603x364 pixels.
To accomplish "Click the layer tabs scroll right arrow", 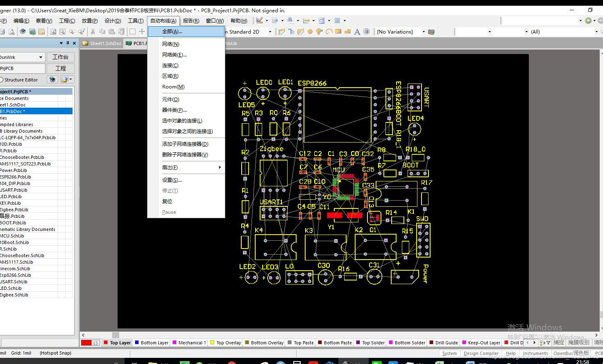I will (x=534, y=343).
